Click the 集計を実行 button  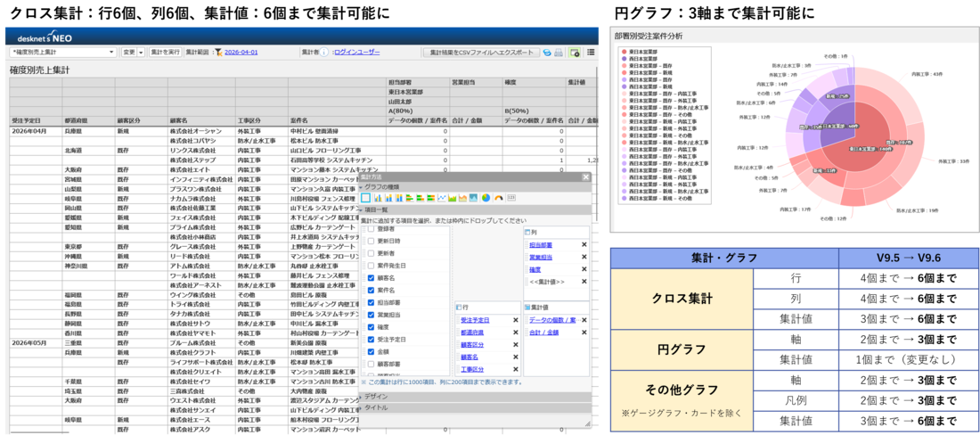tap(165, 53)
